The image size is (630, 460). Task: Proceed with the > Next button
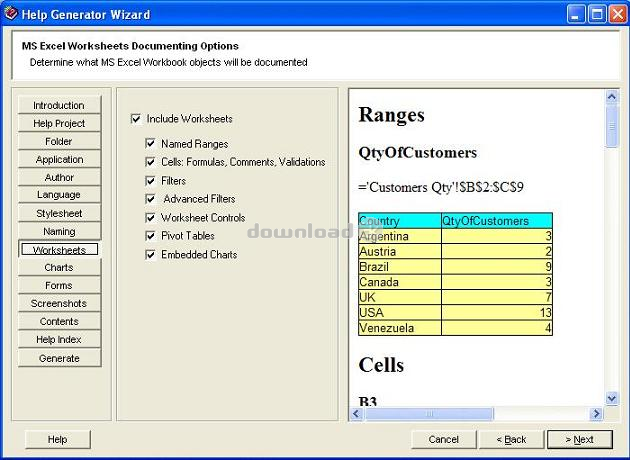[x=580, y=440]
